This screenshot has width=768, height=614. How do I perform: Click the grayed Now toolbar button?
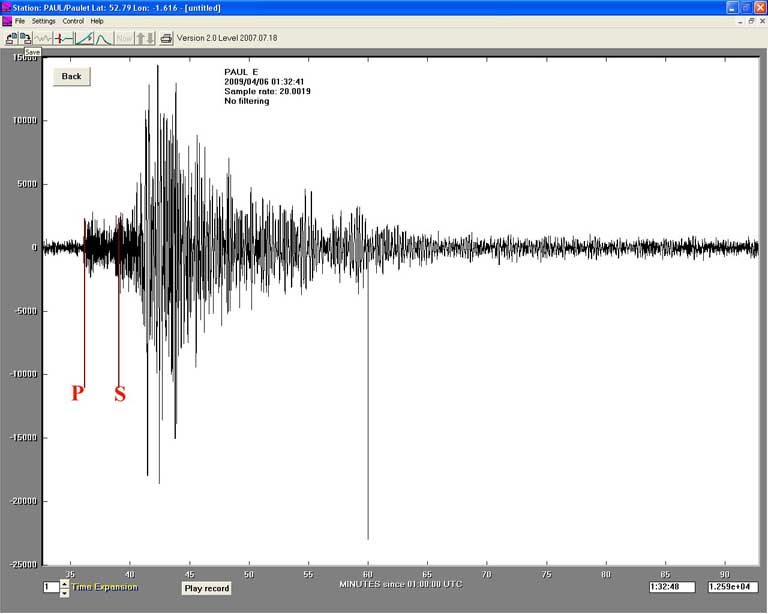click(x=124, y=38)
